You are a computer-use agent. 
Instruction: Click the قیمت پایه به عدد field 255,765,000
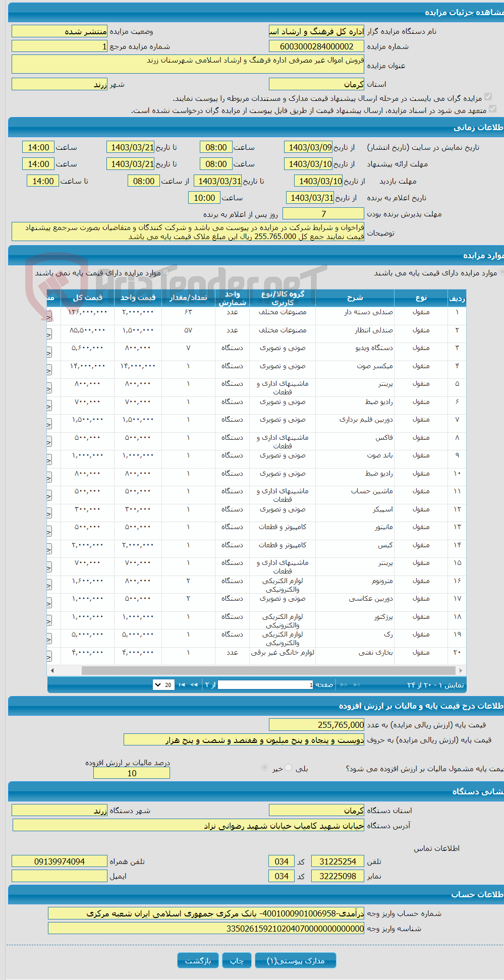[316, 725]
